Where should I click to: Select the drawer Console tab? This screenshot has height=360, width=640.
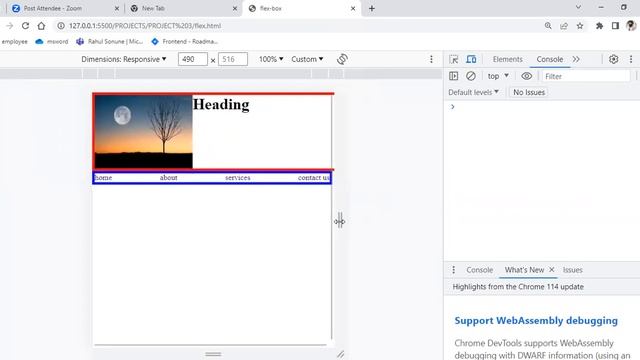tap(480, 270)
